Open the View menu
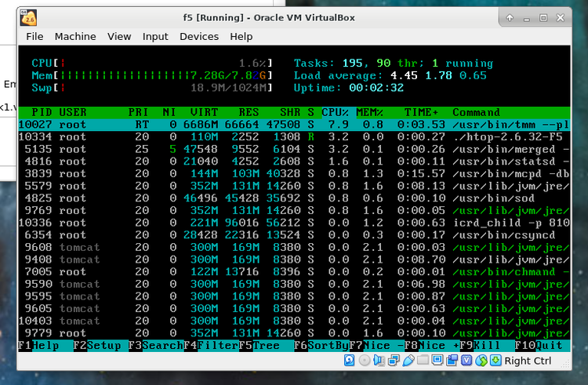Image resolution: width=588 pixels, height=385 pixels. pos(119,36)
